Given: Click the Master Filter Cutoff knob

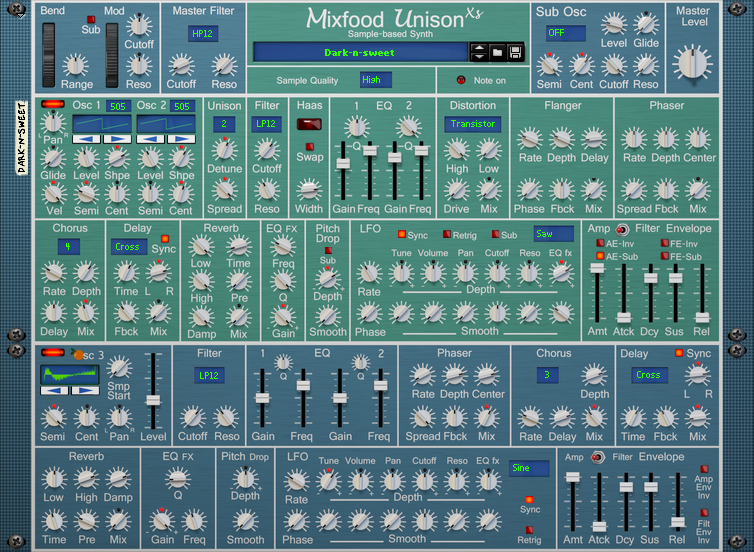Looking at the screenshot, I should click(x=181, y=65).
